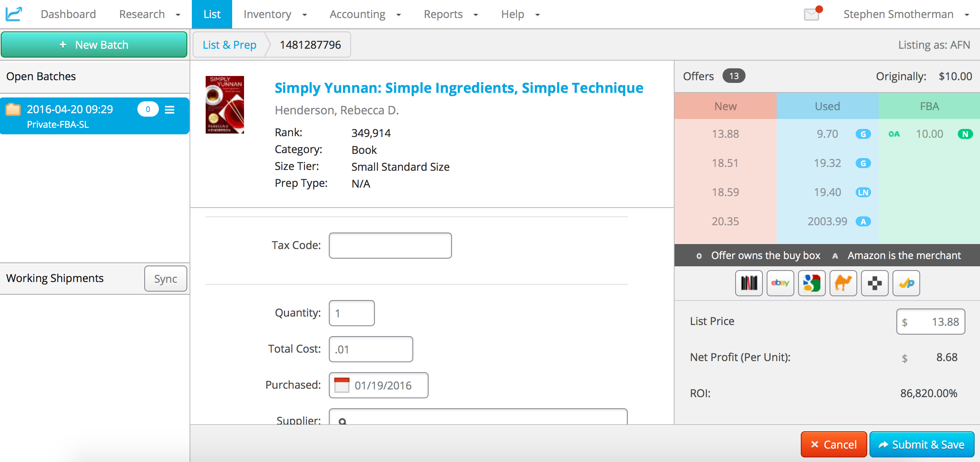Click the calendar icon in the Purchased field

point(342,385)
